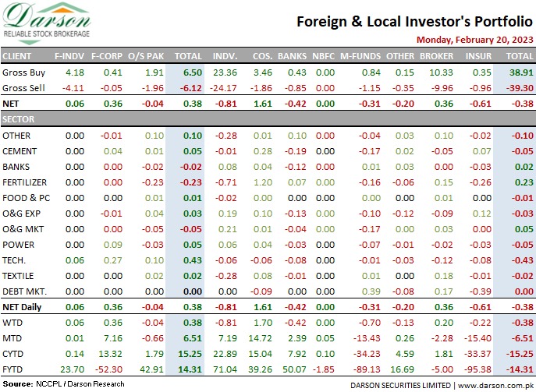Click the Gross Buy row label
This screenshot has width=536, height=392.
(23, 72)
